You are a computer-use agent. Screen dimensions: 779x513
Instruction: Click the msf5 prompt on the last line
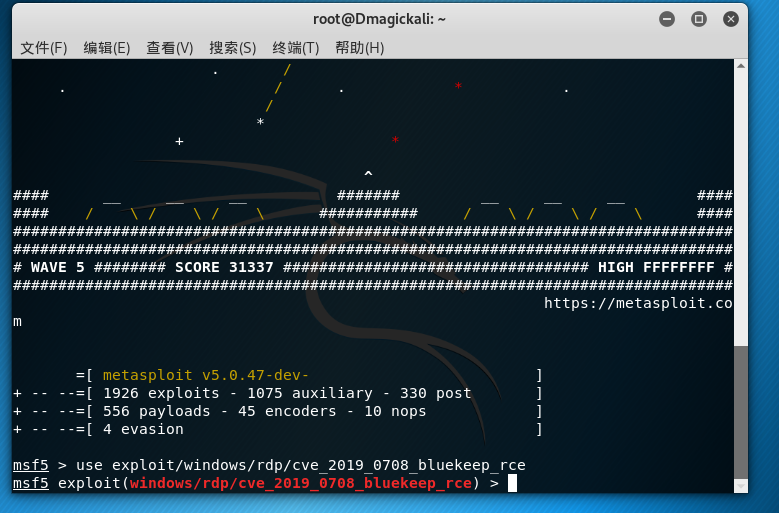click(x=31, y=483)
